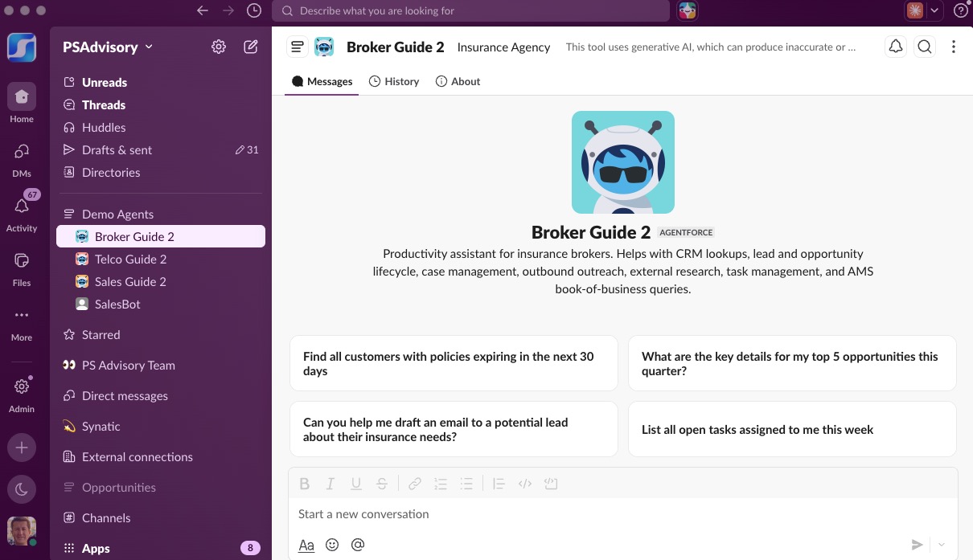The width and height of the screenshot is (973, 560).
Task: Insert a link in the composer
Action: click(x=415, y=484)
